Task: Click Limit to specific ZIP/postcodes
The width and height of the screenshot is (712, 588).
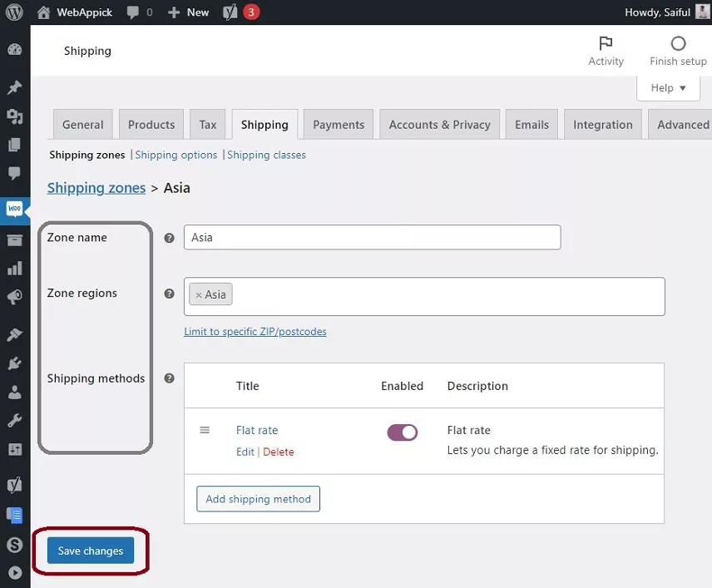Action: 255,332
